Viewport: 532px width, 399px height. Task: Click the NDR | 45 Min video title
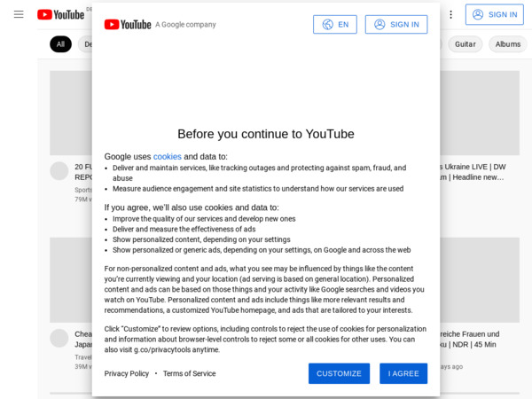pyautogui.click(x=470, y=340)
